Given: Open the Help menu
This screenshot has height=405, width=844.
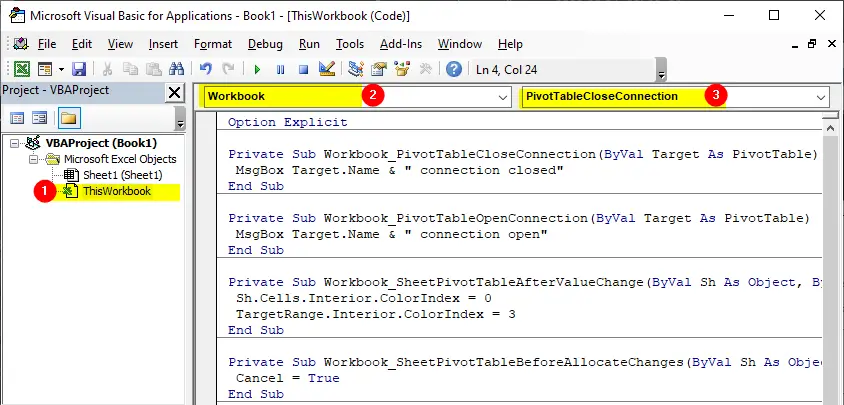Looking at the screenshot, I should (x=510, y=44).
